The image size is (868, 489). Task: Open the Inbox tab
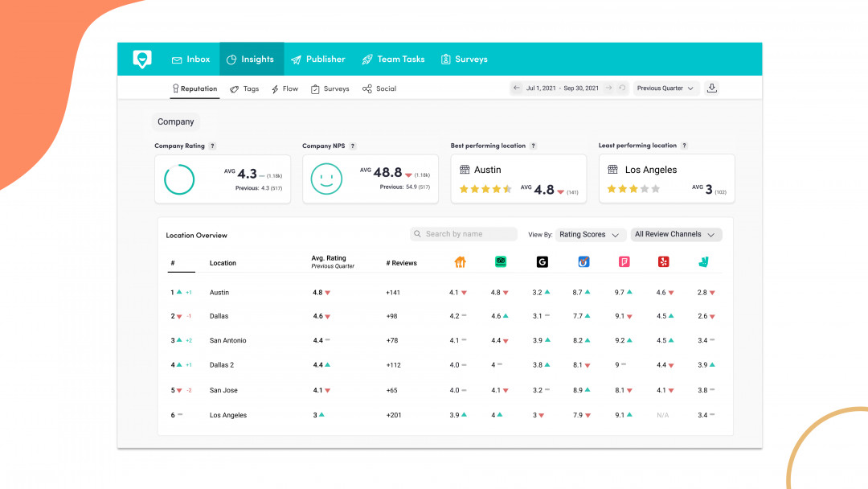(190, 60)
